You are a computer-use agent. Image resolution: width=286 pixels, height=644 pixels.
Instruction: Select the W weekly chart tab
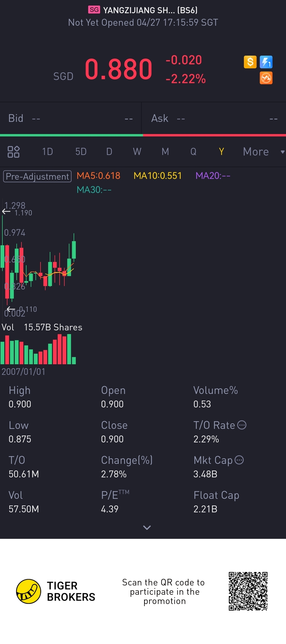point(137,152)
